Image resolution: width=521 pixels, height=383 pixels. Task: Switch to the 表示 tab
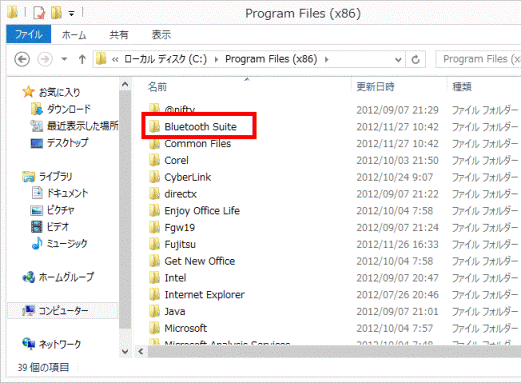tap(161, 35)
